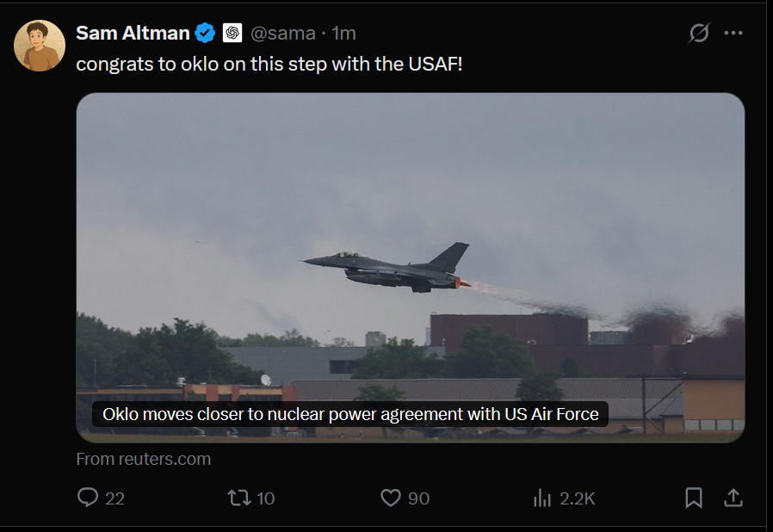Open the repost arrows icon menu
The height and width of the screenshot is (532, 773).
point(238,498)
